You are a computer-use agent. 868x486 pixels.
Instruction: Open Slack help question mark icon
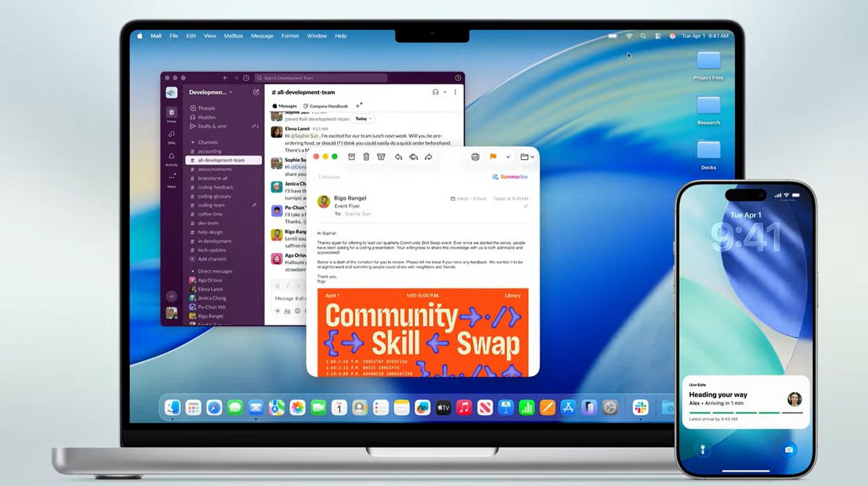458,77
